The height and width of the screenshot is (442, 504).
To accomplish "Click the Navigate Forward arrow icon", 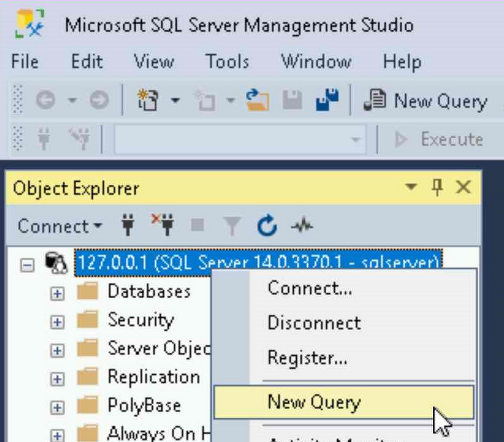I will point(99,100).
